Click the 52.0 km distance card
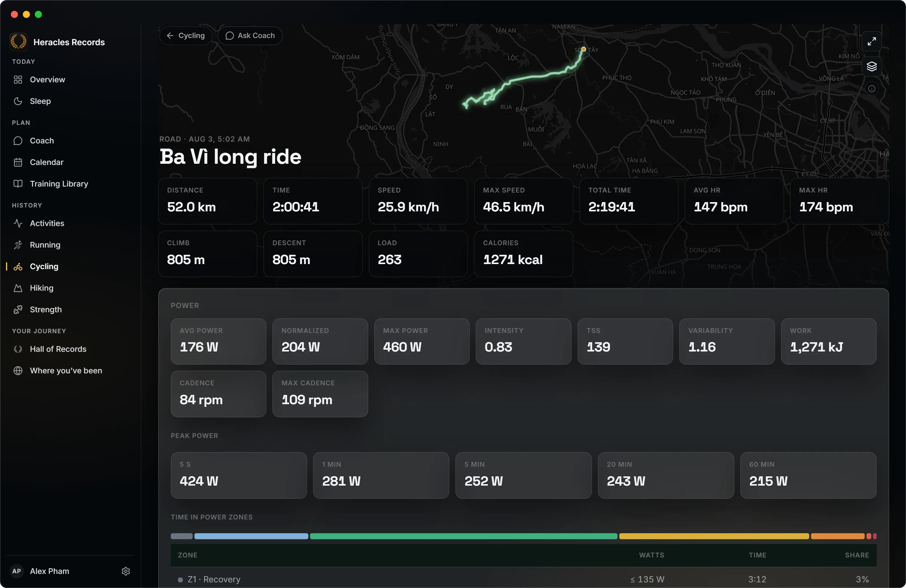Viewport: 906px width, 588px height. 208,201
